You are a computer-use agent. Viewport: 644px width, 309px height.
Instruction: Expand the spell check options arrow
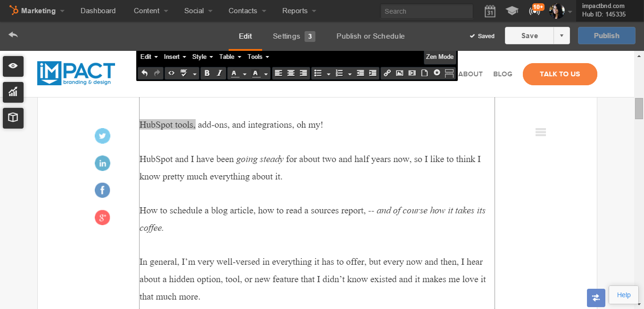[x=195, y=74]
